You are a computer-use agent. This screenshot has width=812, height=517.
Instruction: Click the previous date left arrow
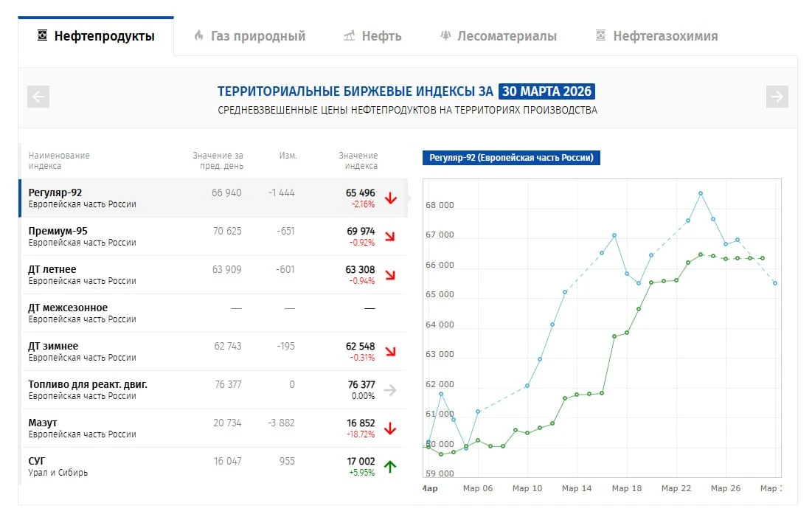pos(38,97)
